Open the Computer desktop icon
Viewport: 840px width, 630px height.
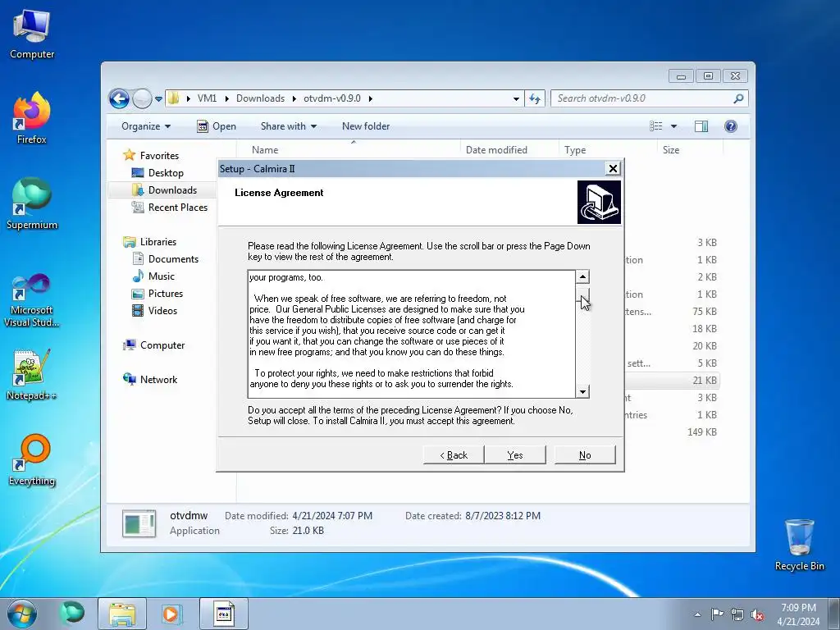click(x=32, y=34)
